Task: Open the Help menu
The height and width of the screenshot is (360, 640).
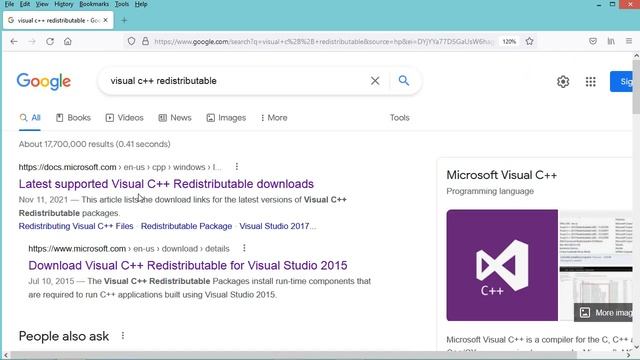Action: tap(141, 4)
